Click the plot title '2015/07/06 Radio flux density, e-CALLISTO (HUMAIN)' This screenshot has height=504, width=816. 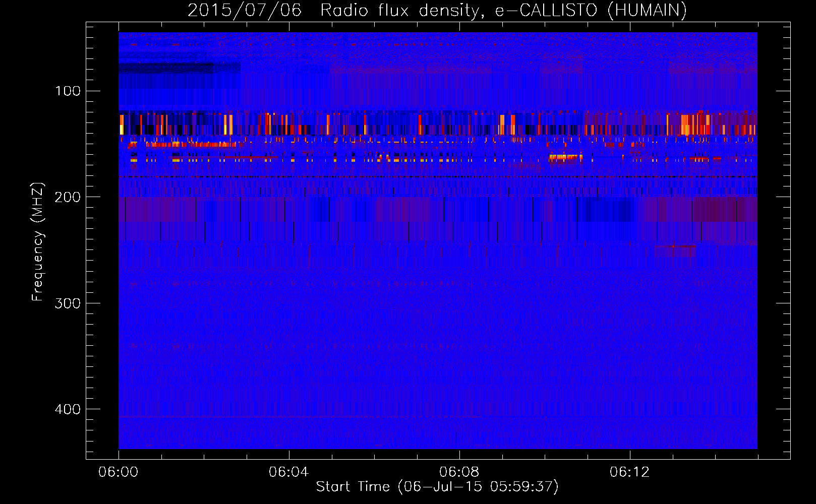coord(437,11)
